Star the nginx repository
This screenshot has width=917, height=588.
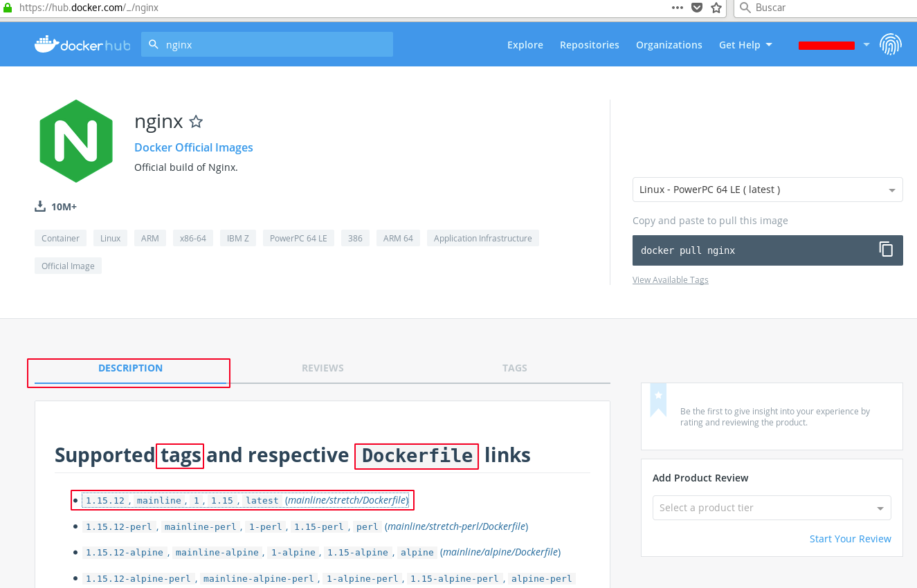pos(196,122)
